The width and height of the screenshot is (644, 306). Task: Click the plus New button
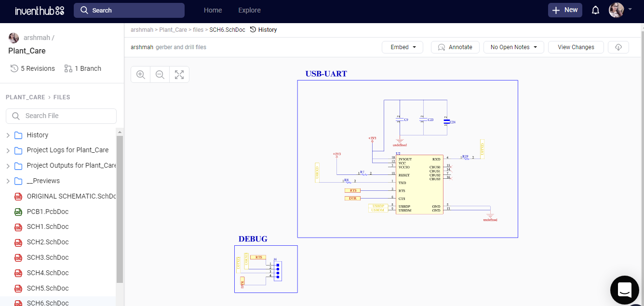click(x=565, y=10)
